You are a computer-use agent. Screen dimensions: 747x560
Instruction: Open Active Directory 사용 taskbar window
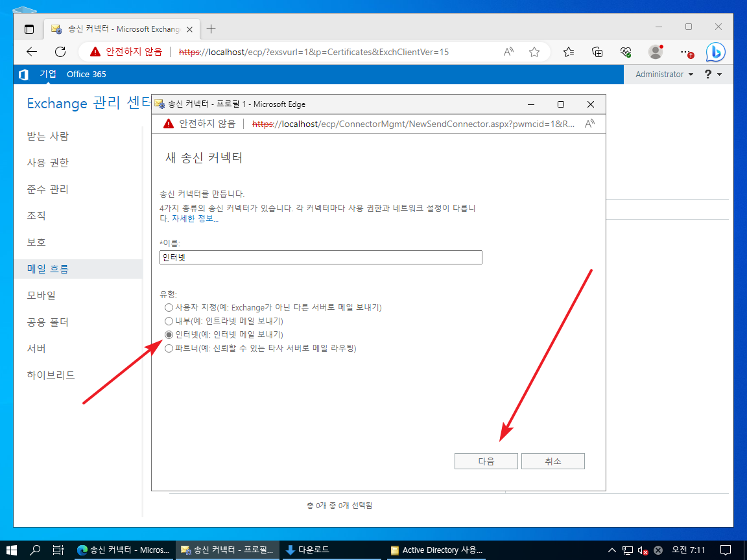[436, 550]
